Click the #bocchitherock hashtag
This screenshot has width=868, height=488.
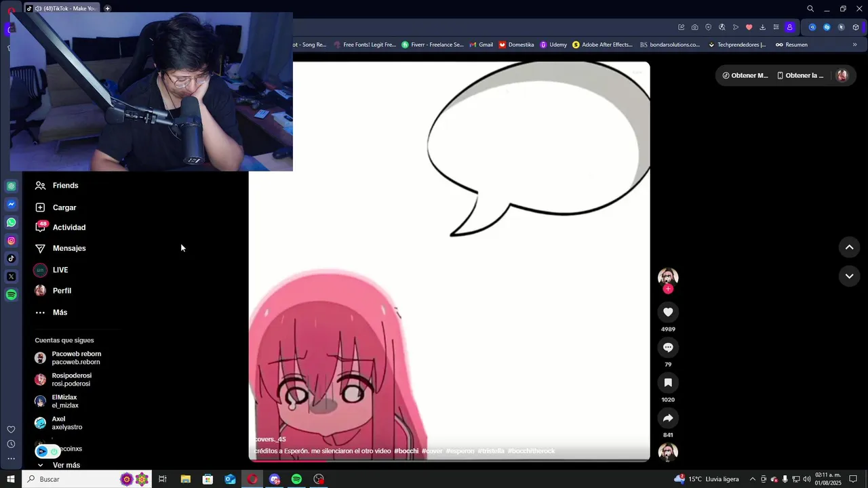531,451
